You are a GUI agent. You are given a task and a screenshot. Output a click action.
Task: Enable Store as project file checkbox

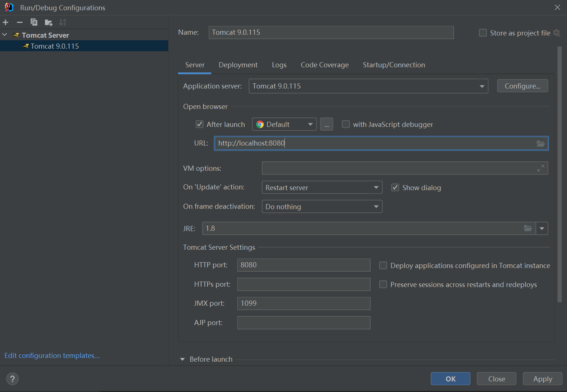tap(483, 33)
